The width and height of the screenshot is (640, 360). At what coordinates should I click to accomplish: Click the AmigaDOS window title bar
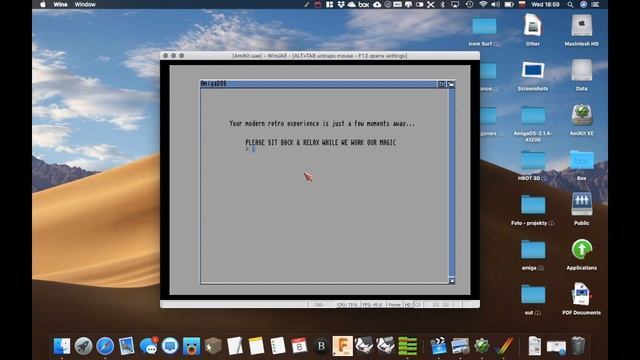[318, 84]
